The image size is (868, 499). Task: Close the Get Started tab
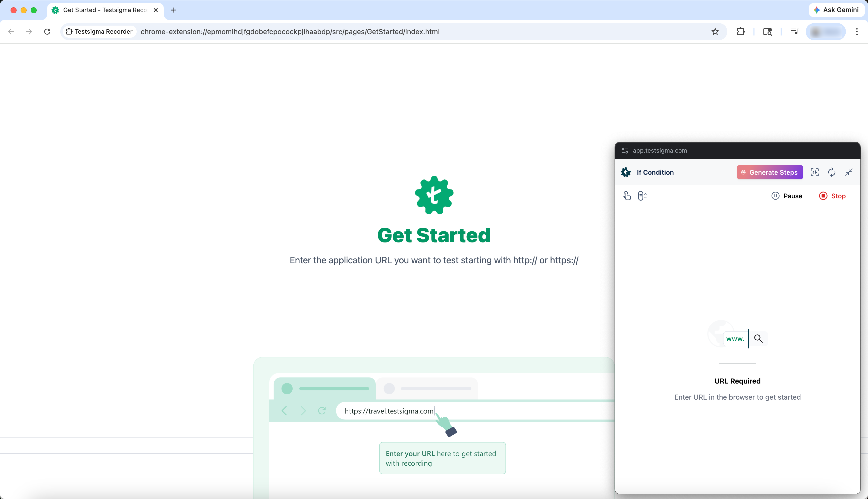156,10
